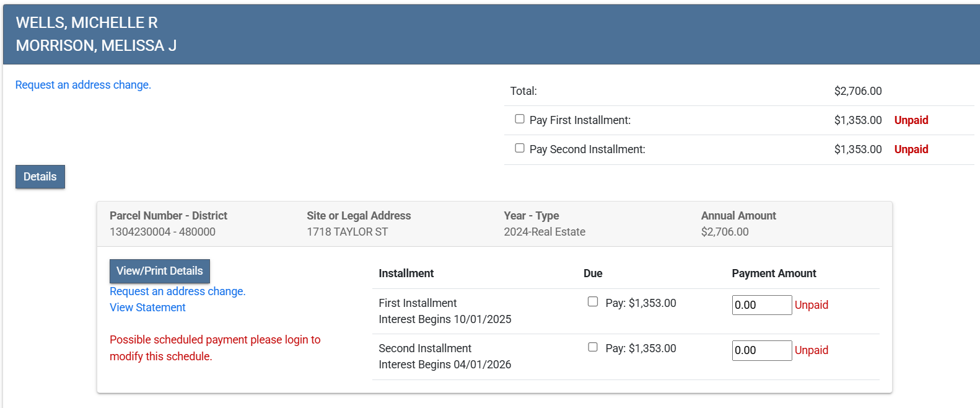Check the Pay Second Installment summary checkbox

(x=520, y=148)
